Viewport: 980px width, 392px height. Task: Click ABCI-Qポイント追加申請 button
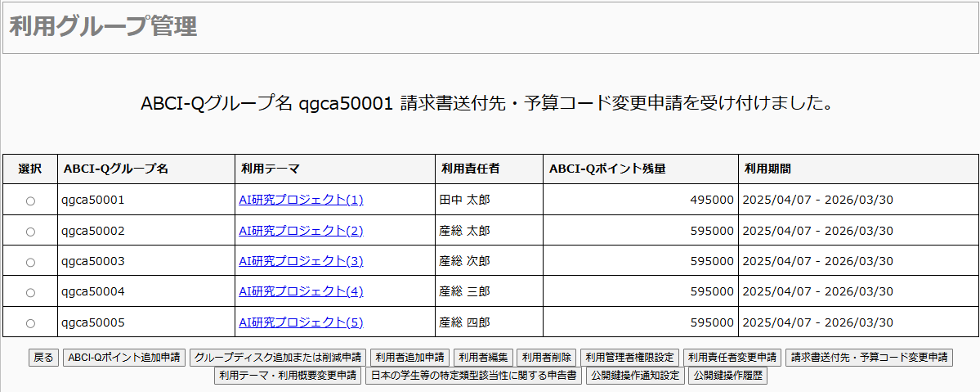(x=124, y=358)
